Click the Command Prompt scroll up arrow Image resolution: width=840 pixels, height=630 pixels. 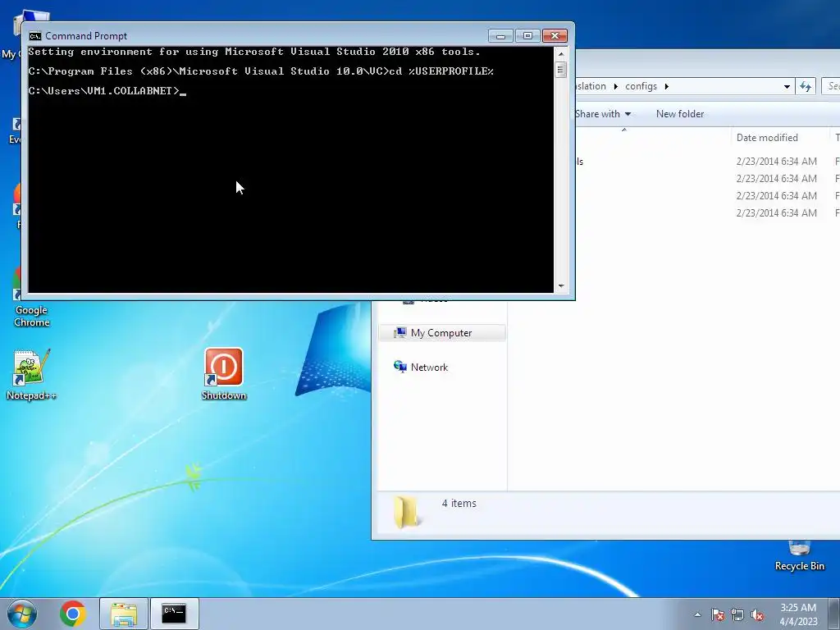click(561, 53)
